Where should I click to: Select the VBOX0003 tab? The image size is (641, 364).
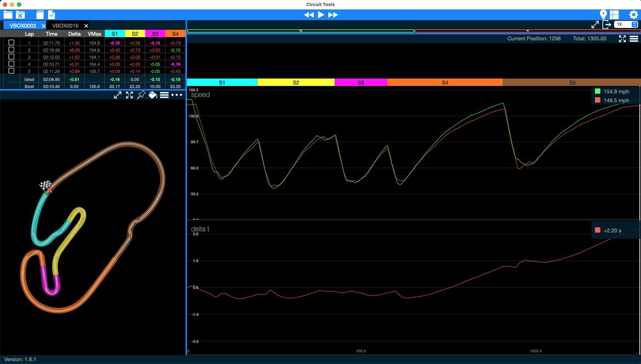pyautogui.click(x=22, y=26)
